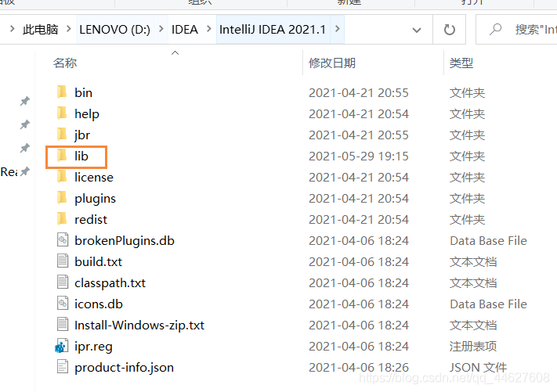Click the 注册表项 type of ipr.reg
Viewport: 557px width, 392px height.
pos(473,347)
